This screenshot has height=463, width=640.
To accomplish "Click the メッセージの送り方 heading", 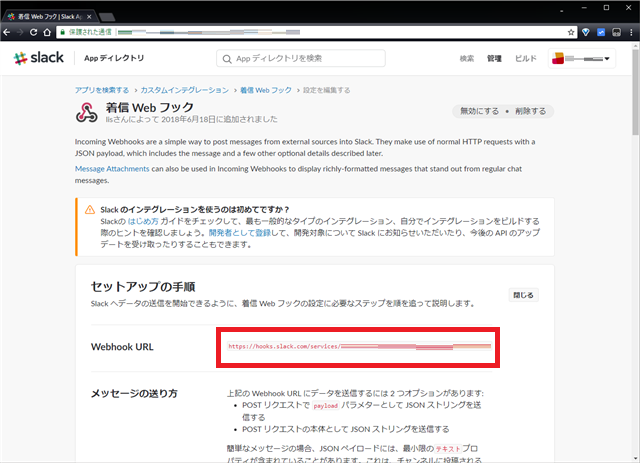I will pos(134,393).
